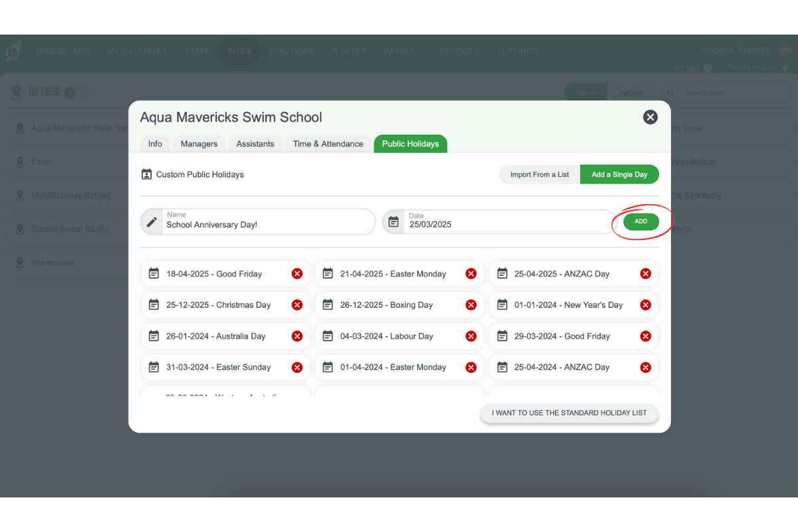Click pencil icon beside Name field
Image resolution: width=798 pixels, height=532 pixels.
point(152,222)
